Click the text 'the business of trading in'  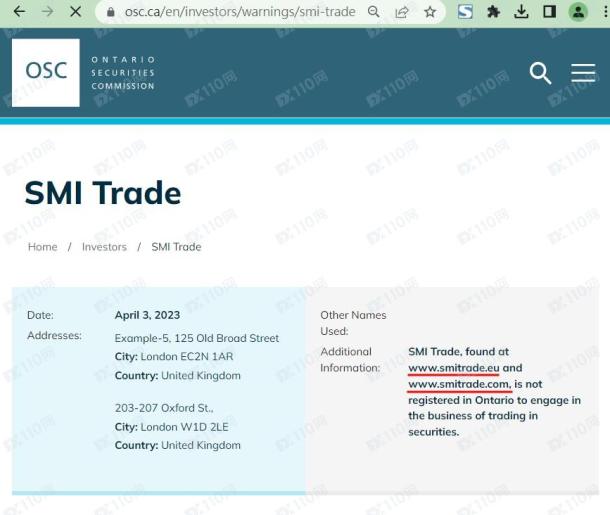(473, 416)
